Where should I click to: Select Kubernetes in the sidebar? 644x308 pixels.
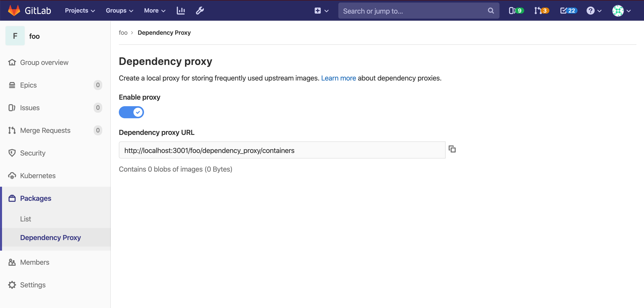point(38,176)
